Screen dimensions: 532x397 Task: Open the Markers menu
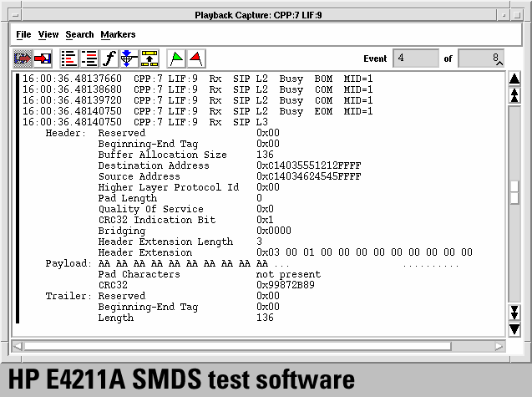118,34
